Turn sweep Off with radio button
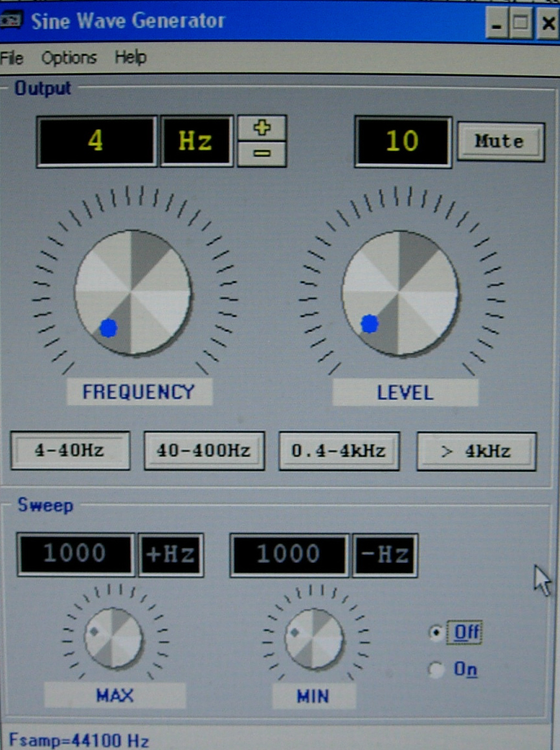This screenshot has width=560, height=750. click(437, 632)
